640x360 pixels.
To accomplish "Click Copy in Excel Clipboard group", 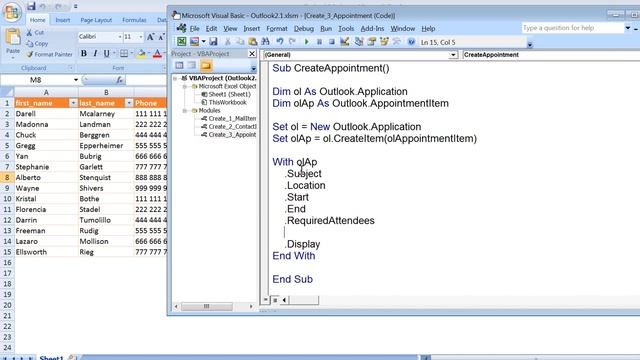I will click(37, 43).
